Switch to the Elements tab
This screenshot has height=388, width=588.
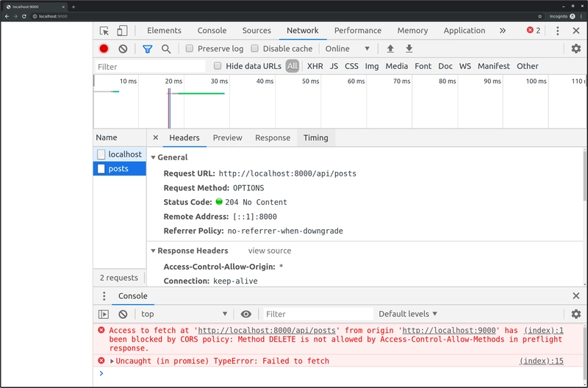pos(164,31)
